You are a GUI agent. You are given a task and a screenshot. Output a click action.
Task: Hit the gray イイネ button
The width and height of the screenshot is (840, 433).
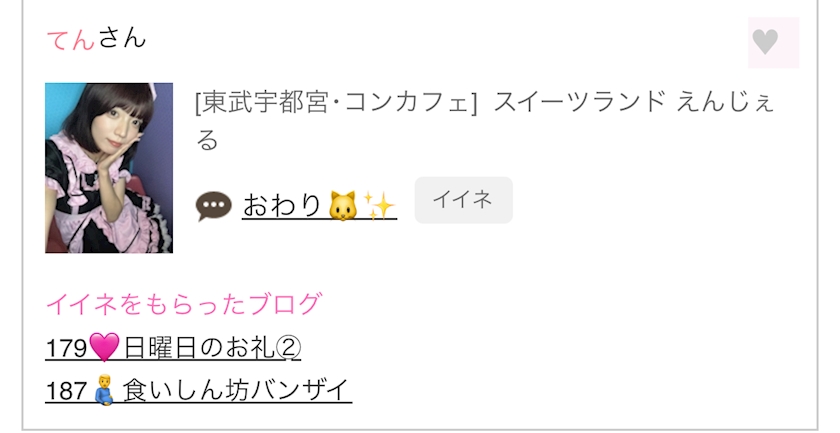tap(463, 200)
